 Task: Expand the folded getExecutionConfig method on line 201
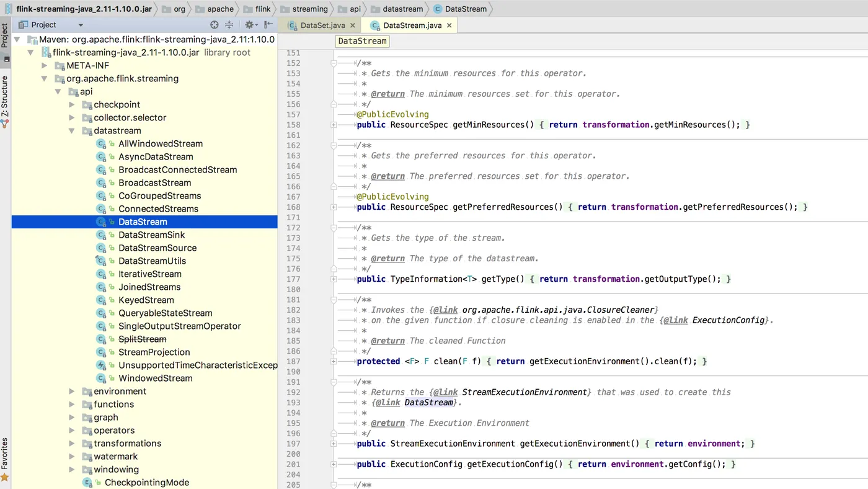coord(334,464)
